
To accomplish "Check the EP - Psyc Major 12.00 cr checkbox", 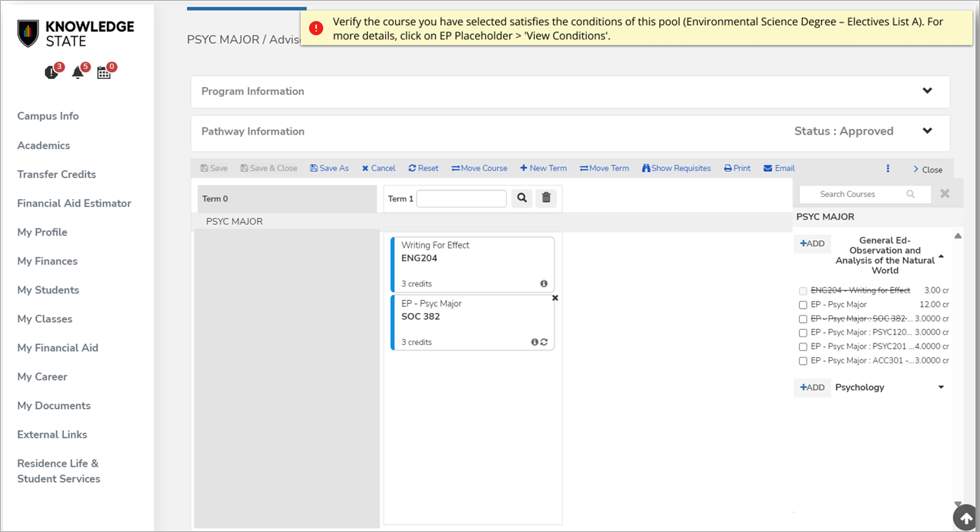I will (803, 305).
